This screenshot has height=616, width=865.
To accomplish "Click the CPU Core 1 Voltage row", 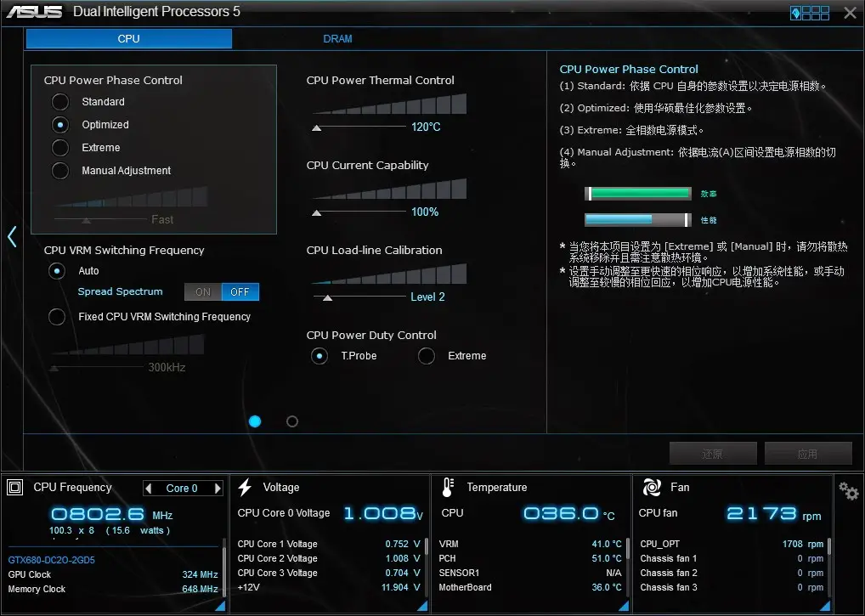I will [x=329, y=544].
